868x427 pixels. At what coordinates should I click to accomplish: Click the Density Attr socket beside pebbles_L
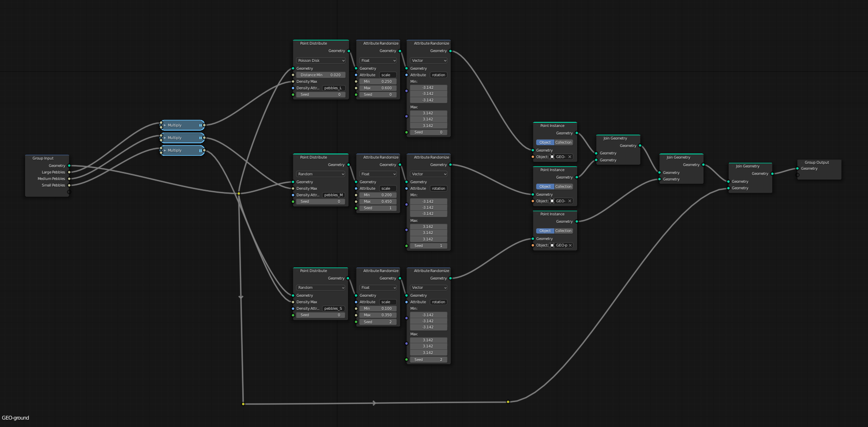coord(293,88)
